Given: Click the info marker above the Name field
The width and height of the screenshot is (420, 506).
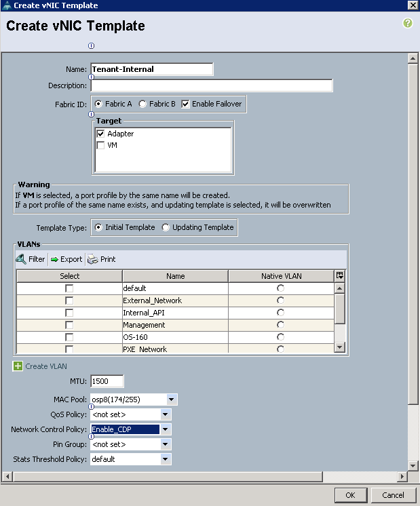Looking at the screenshot, I should tap(92, 46).
